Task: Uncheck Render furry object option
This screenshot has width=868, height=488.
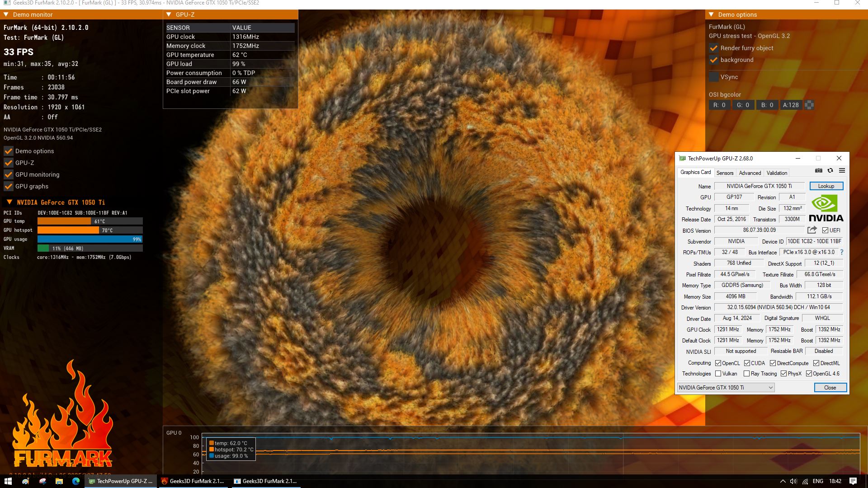Action: click(x=714, y=48)
